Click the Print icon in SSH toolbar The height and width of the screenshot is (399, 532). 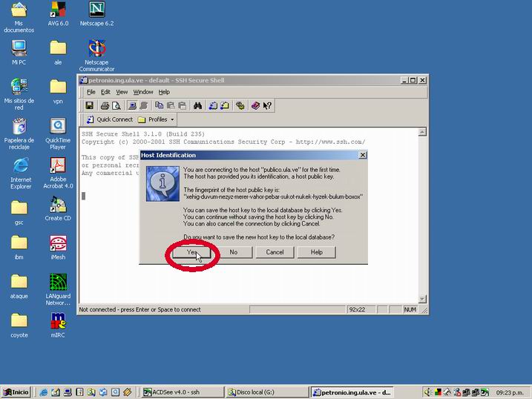point(105,106)
